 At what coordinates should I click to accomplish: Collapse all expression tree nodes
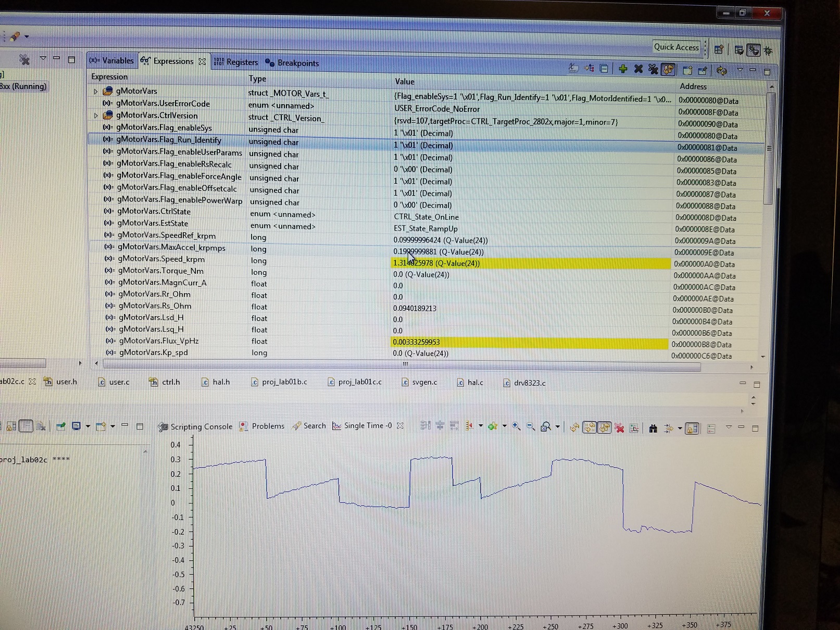(x=604, y=68)
